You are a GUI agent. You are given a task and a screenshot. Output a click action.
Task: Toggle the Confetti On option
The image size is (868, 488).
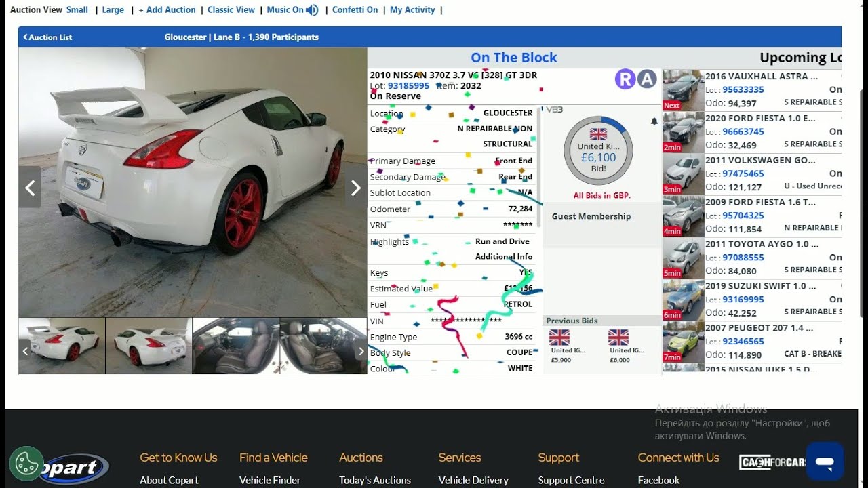coord(355,10)
